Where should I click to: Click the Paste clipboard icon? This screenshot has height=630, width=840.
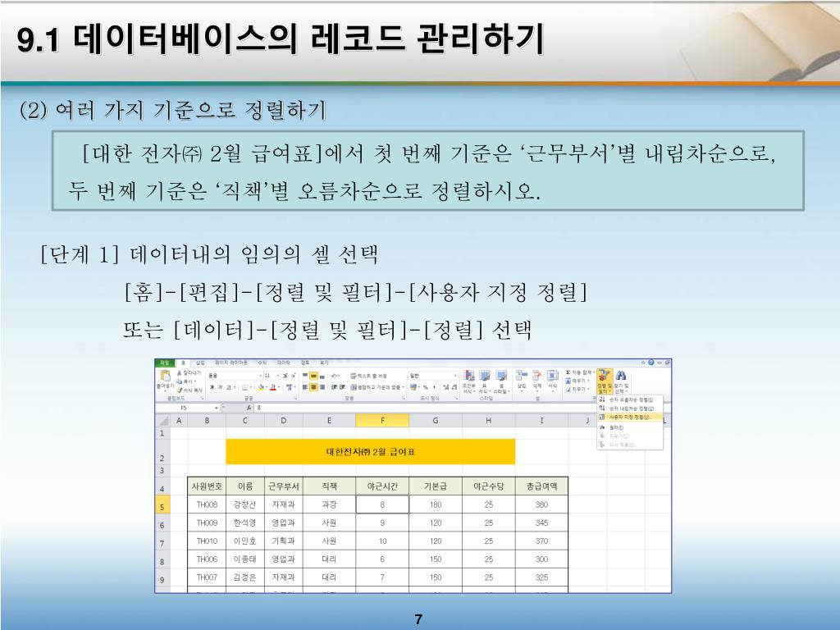pyautogui.click(x=166, y=376)
